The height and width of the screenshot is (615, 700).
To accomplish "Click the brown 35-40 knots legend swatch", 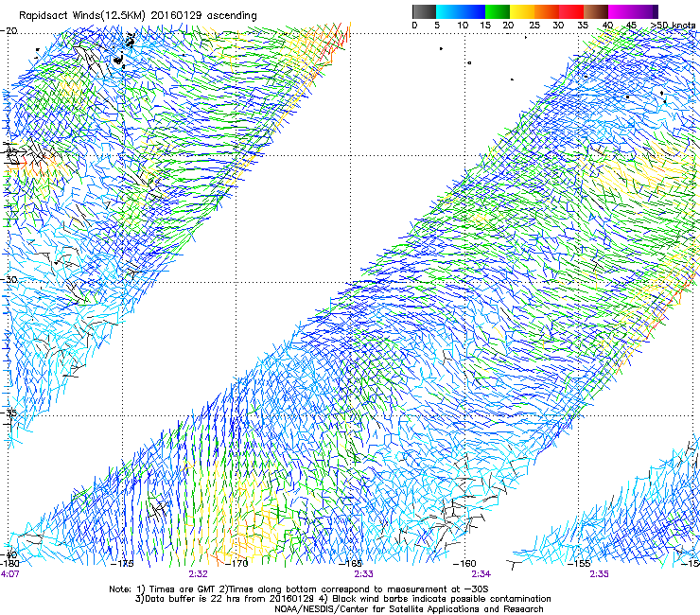I will 596,11.
